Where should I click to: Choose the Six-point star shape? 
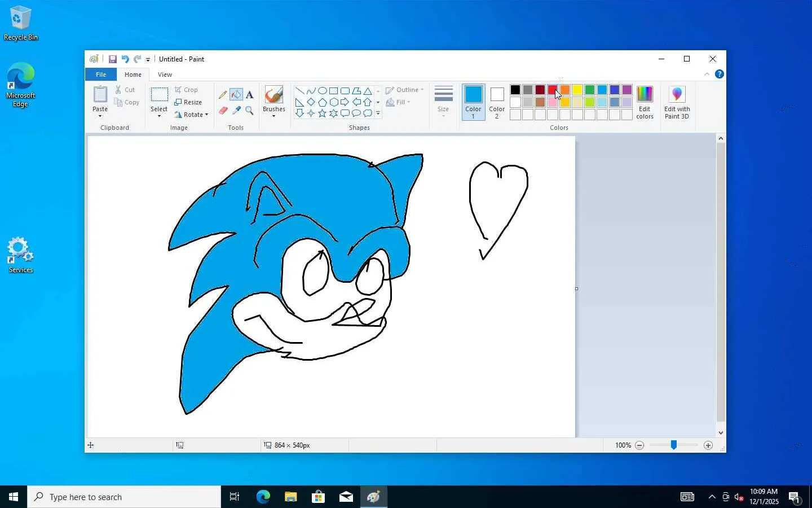pyautogui.click(x=333, y=113)
